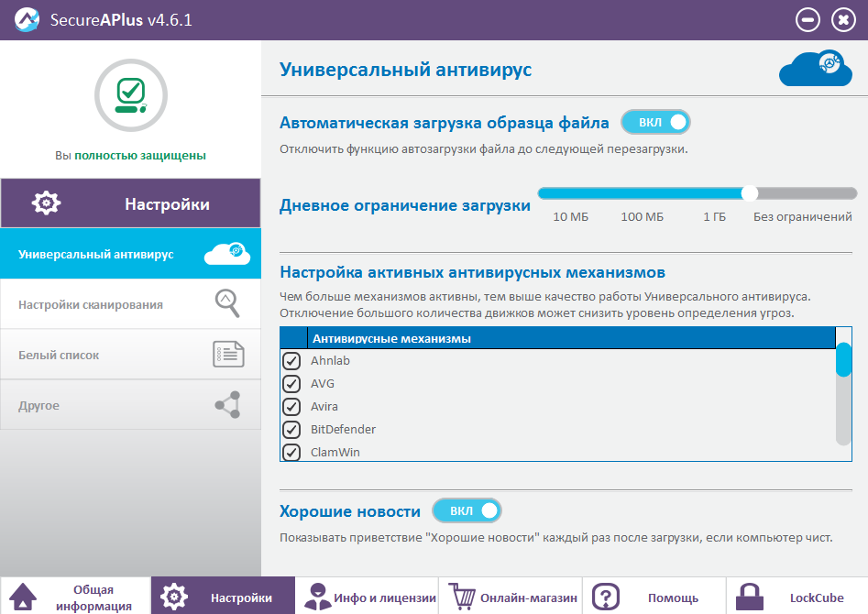Click the green protected-computer status icon

[131, 95]
